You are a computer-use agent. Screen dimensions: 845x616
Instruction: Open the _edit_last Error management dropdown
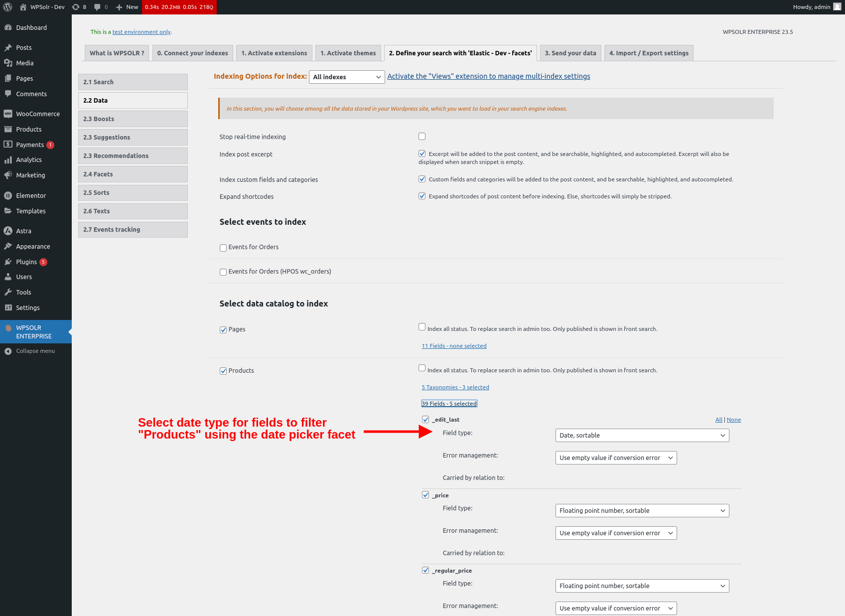click(x=616, y=458)
